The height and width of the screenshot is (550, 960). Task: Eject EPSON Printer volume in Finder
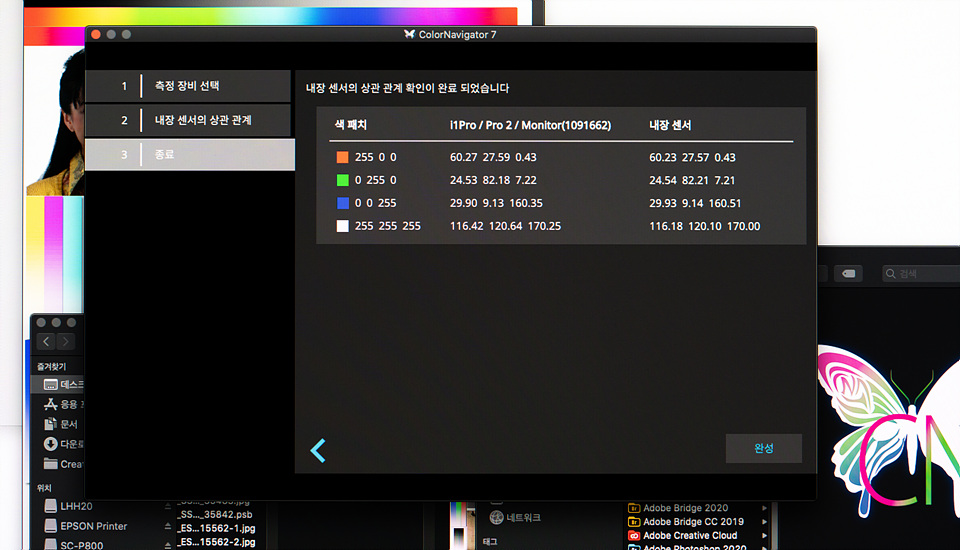click(167, 526)
